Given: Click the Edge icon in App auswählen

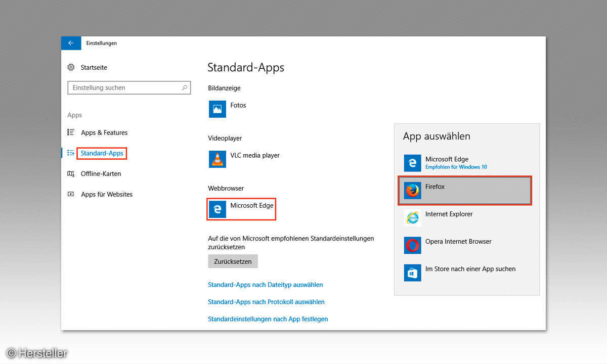Looking at the screenshot, I should pyautogui.click(x=413, y=163).
